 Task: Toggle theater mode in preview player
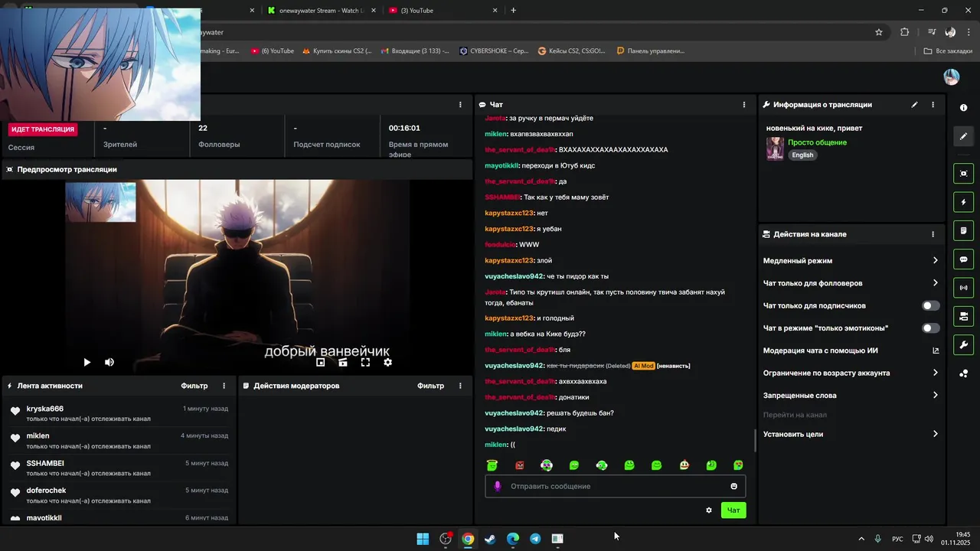click(343, 362)
